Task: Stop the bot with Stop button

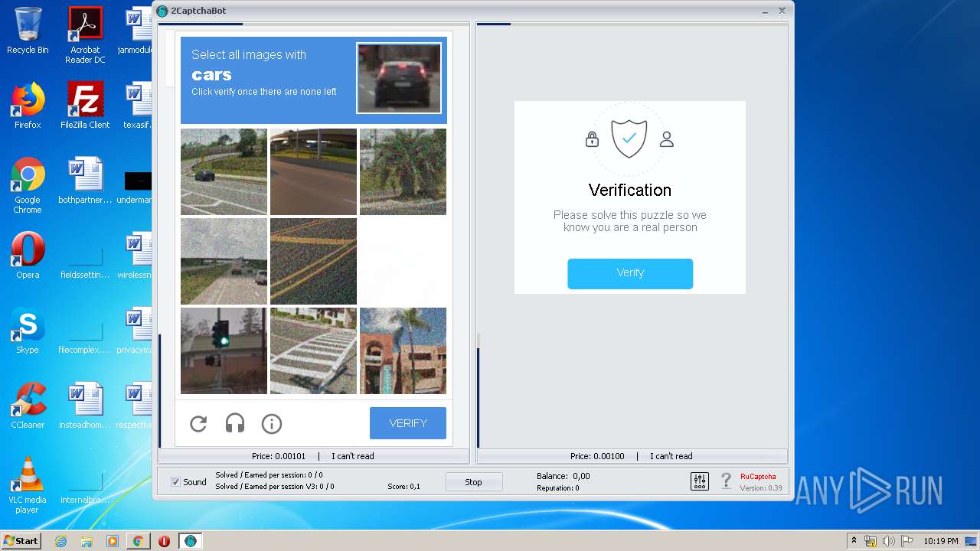Action: (x=474, y=482)
